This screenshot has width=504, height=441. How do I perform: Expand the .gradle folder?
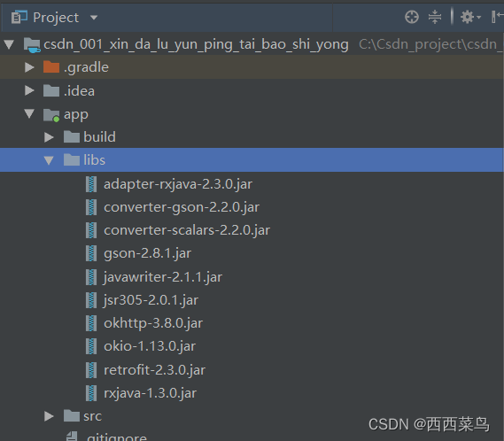point(29,67)
